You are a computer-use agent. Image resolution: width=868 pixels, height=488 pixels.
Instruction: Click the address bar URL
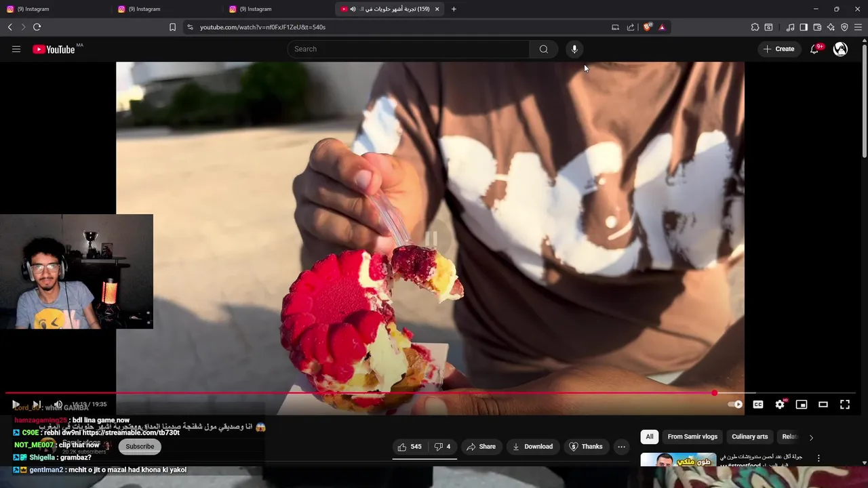coord(262,27)
